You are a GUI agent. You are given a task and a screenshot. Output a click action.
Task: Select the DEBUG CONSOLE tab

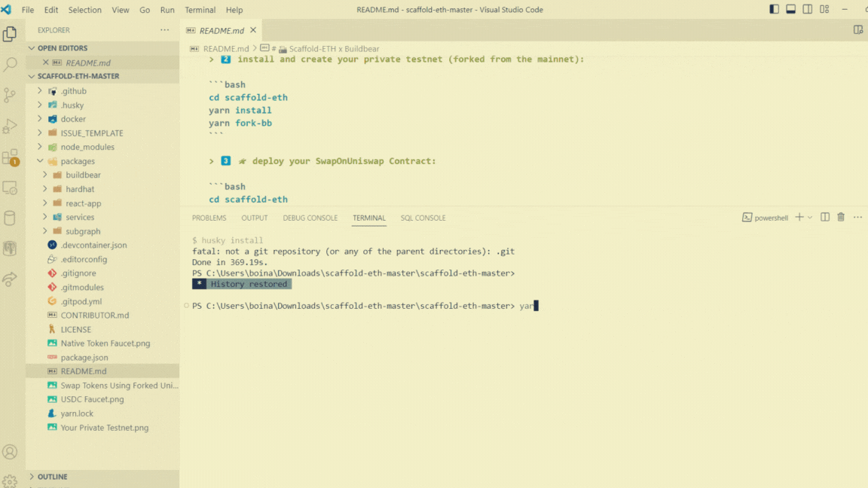[x=310, y=218]
